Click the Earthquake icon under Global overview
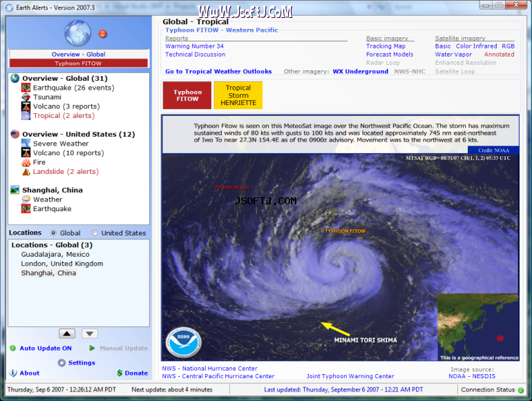Screen dimensions: 532x401 pos(26,88)
